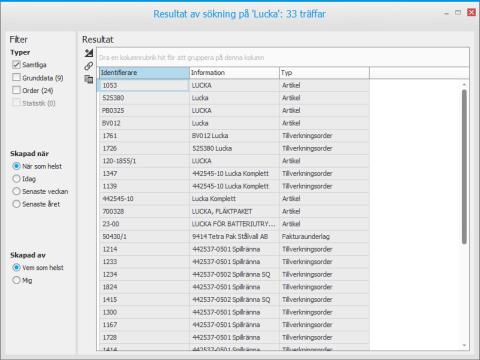Image resolution: width=480 pixels, height=360 pixels.
Task: Select row with identifier 1139
Action: [x=234, y=186]
